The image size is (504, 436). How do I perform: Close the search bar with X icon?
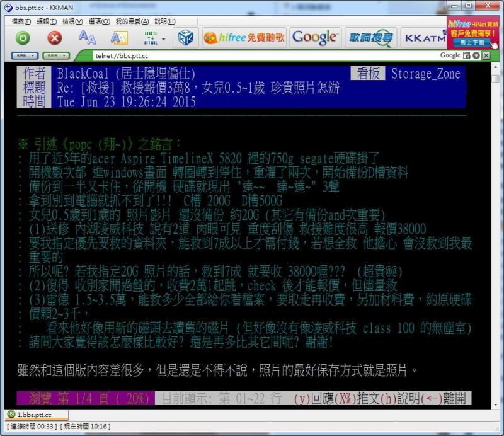coord(486,55)
